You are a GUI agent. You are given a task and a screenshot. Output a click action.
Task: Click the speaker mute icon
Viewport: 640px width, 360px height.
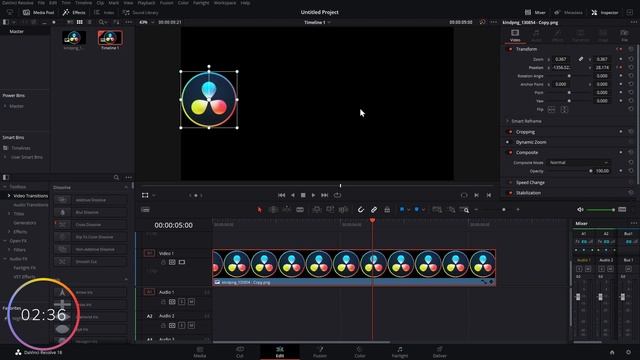click(580, 209)
